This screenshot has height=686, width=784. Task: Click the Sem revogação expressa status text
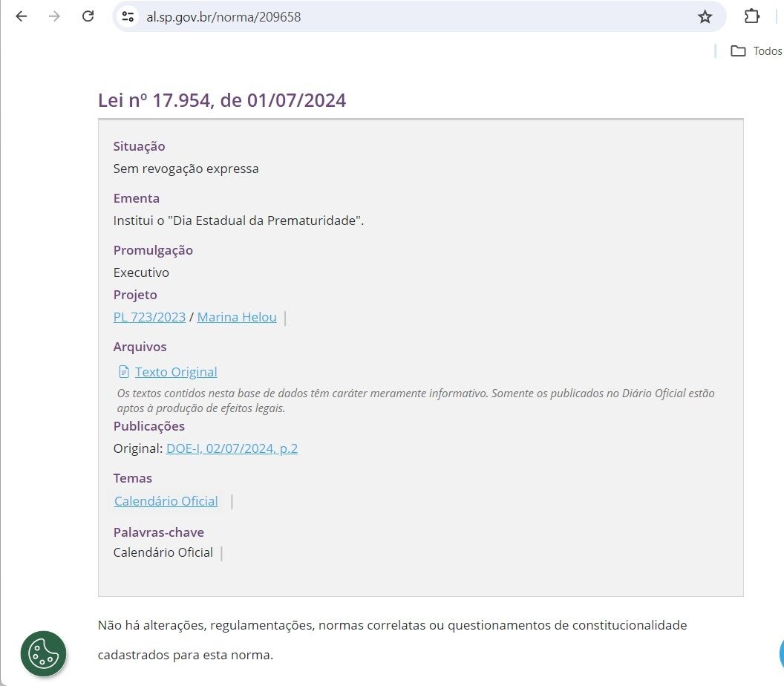(186, 169)
